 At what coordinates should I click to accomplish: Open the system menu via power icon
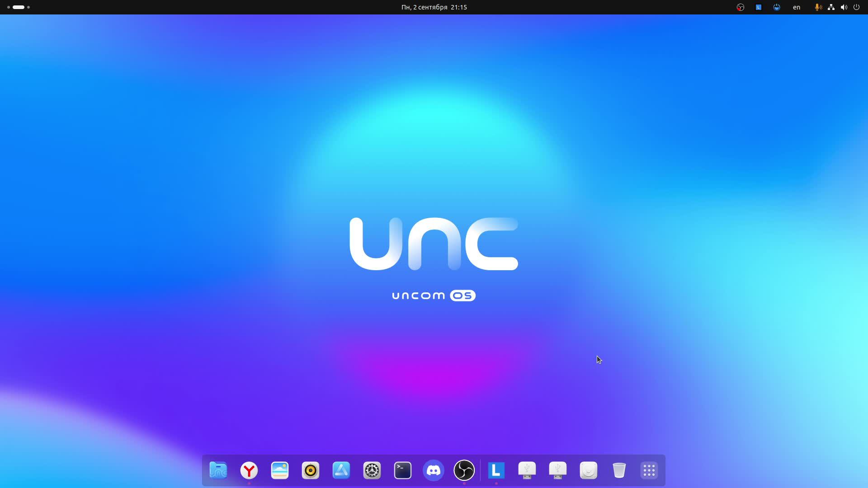(x=856, y=7)
